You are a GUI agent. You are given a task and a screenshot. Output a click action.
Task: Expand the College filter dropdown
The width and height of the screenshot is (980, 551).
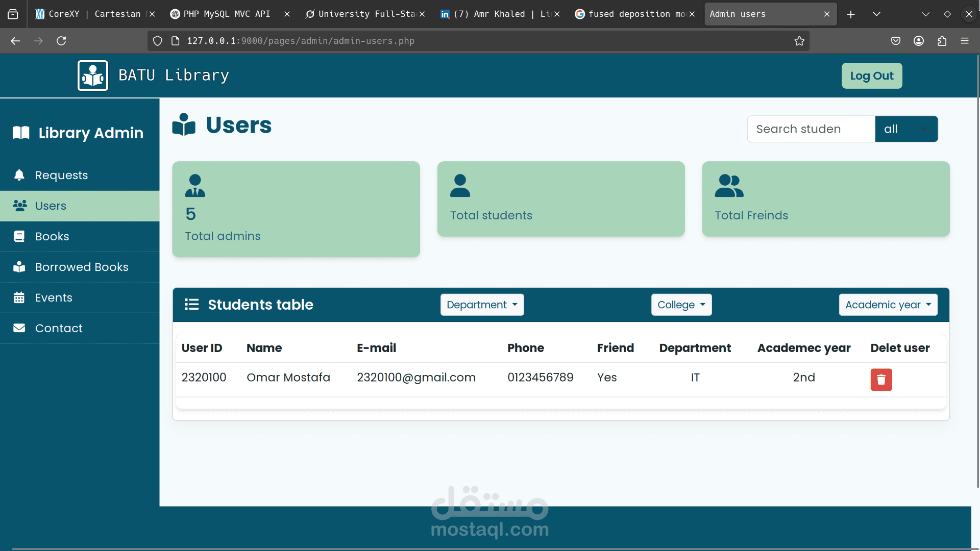pos(681,305)
